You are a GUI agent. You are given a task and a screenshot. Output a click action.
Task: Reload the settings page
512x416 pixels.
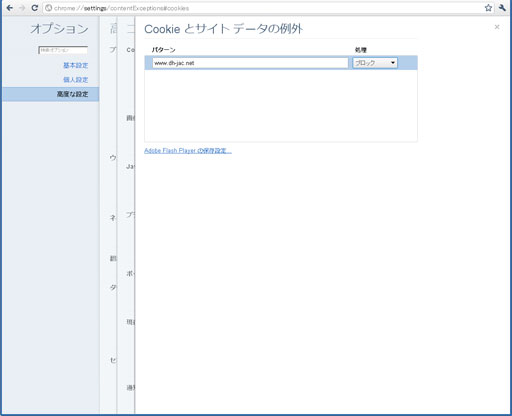coord(34,8)
